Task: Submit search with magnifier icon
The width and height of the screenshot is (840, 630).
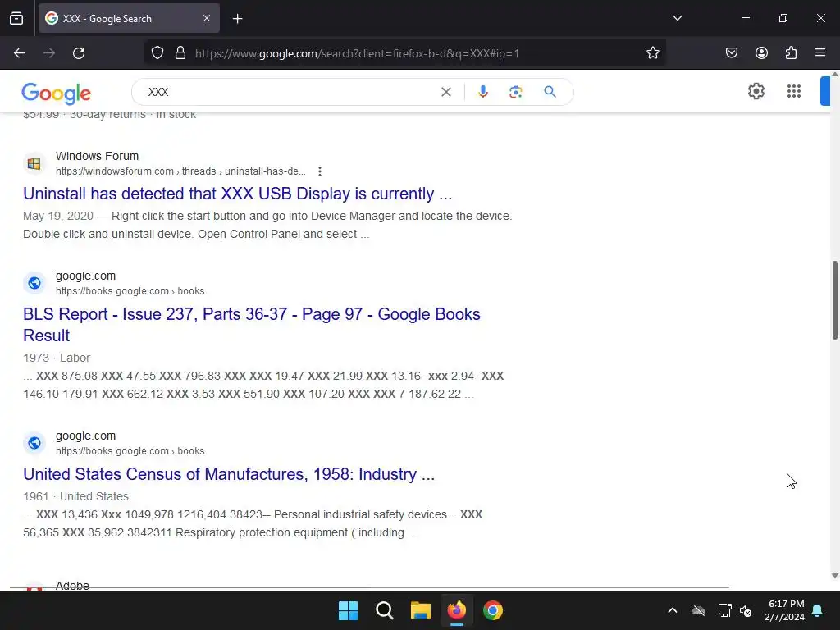Action: [x=550, y=92]
